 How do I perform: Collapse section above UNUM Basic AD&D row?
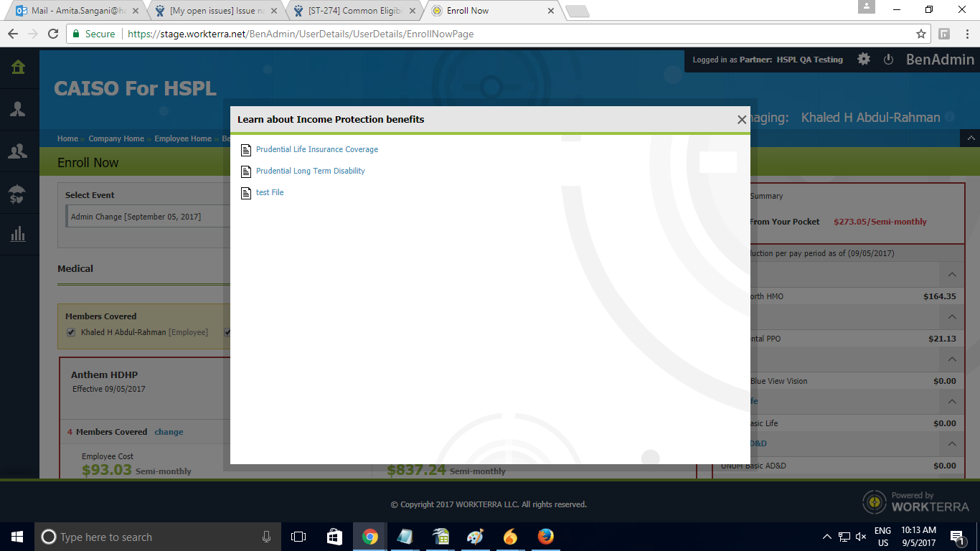[x=952, y=443]
